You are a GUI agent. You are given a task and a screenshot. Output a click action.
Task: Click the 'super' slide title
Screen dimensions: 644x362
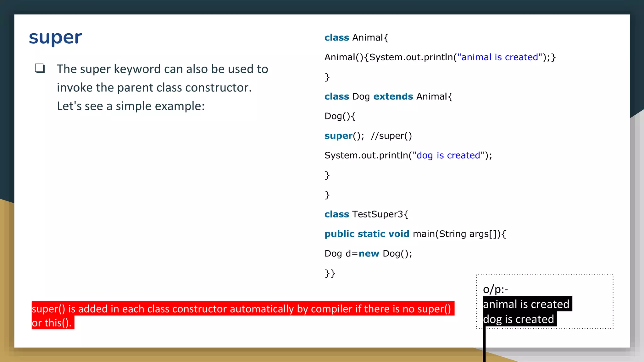55,38
